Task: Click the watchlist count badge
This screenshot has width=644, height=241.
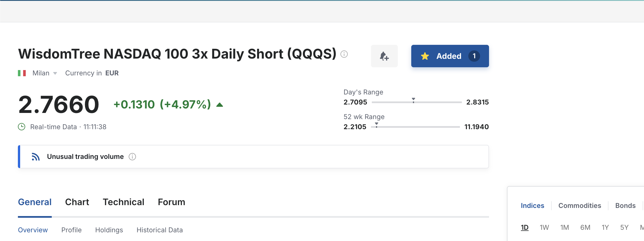Action: pos(474,56)
